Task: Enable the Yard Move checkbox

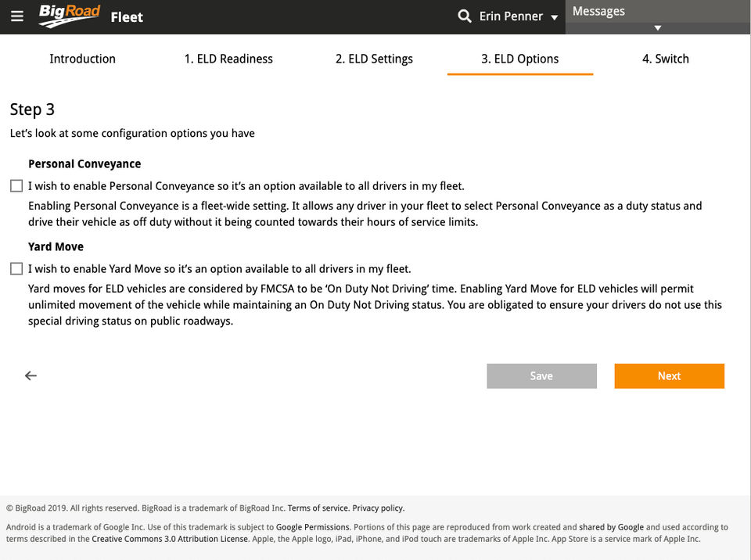Action: pos(16,269)
